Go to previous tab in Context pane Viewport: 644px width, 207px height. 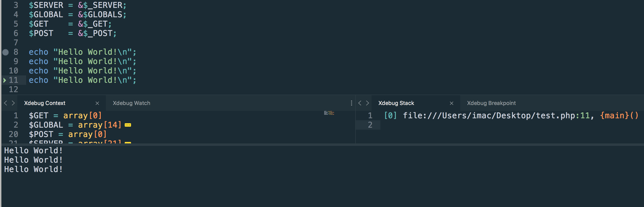5,103
